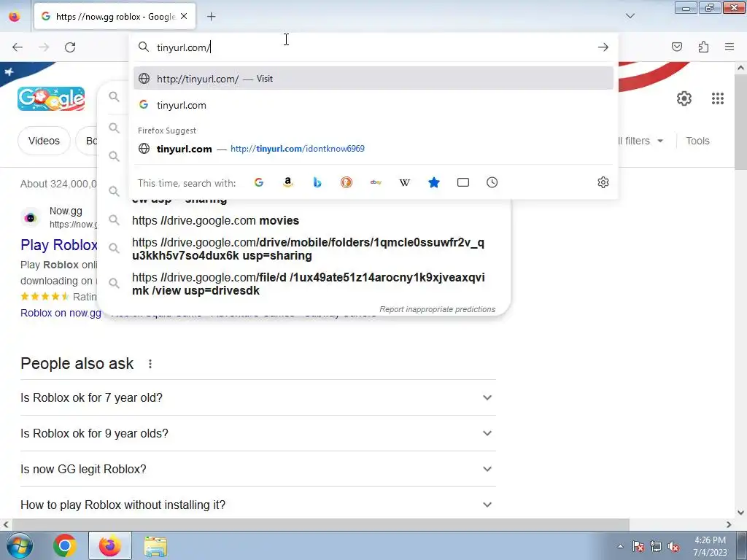The image size is (747, 560).
Task: Click the vertical scrollbar down arrow
Action: (x=741, y=513)
